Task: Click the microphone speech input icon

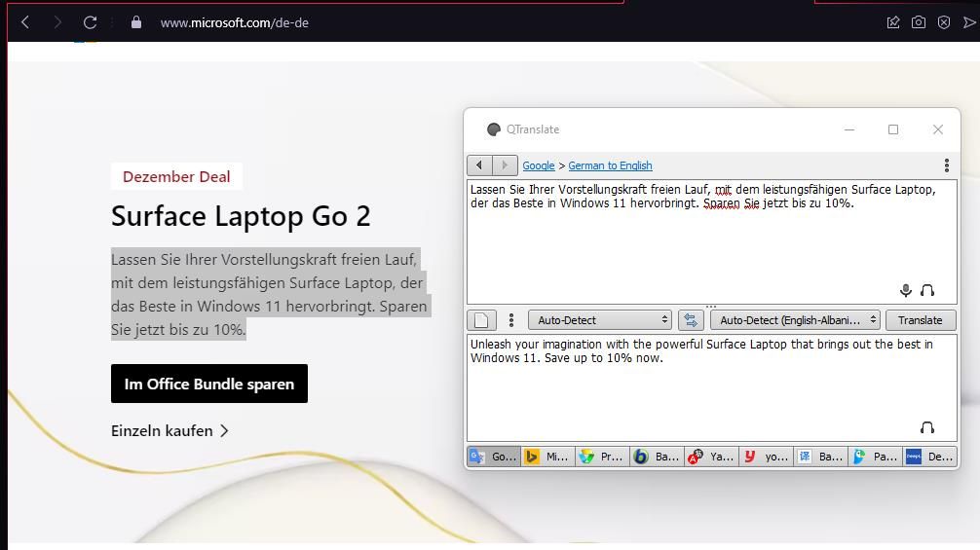Action: click(906, 290)
